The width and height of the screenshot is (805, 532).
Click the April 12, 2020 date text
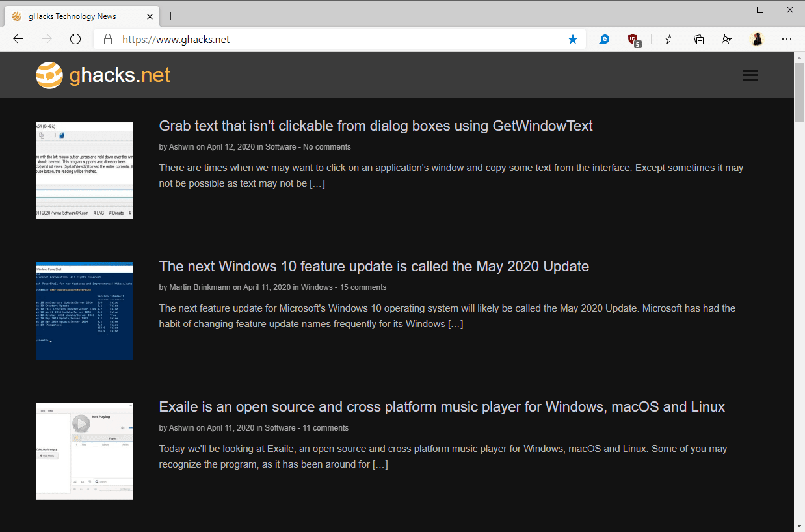231,147
